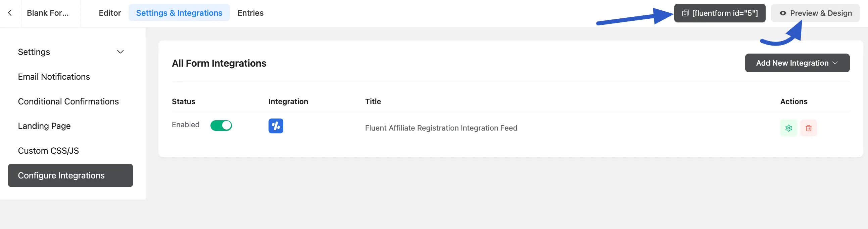Image resolution: width=868 pixels, height=229 pixels.
Task: Open the Add New Integration dropdown
Action: [797, 63]
